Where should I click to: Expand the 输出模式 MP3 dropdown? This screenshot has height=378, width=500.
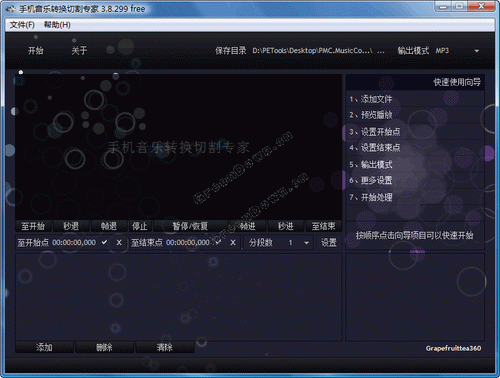(x=477, y=51)
